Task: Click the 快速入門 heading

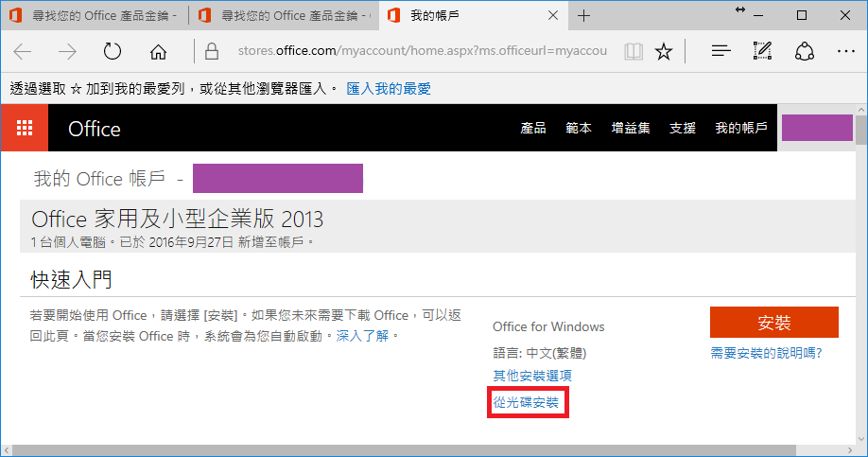Action: coord(72,280)
